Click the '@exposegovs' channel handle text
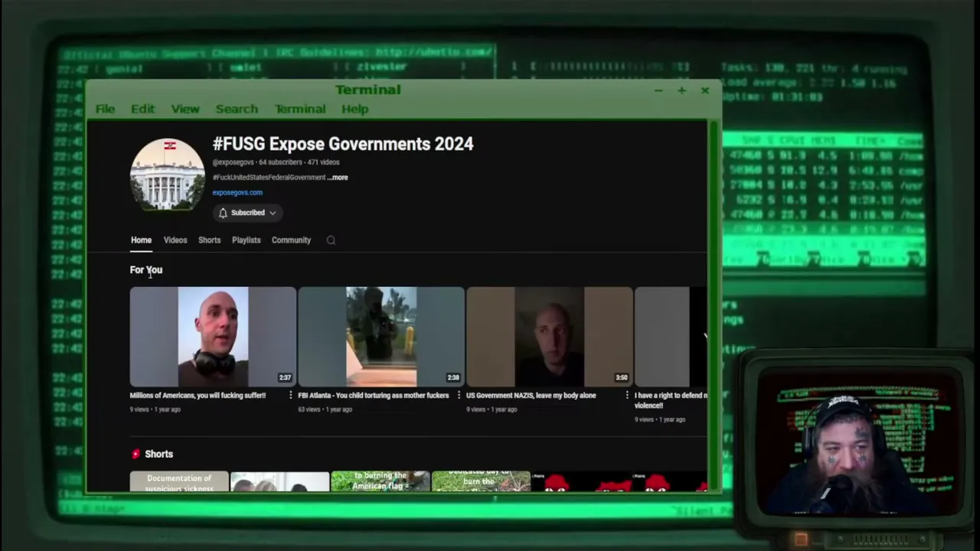Viewport: 980px width, 551px height. [x=233, y=162]
